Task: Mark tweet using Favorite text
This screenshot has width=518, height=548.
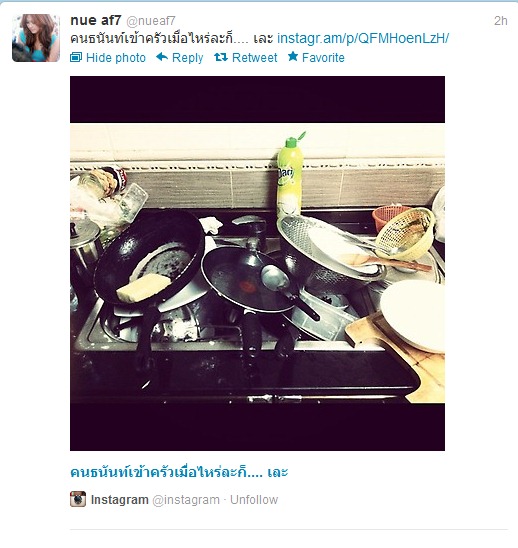Action: pyautogui.click(x=323, y=58)
